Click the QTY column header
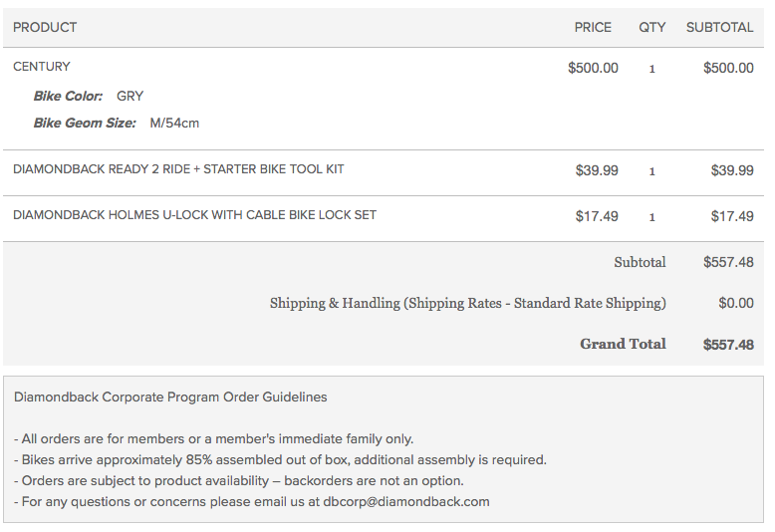The height and width of the screenshot is (532, 775). (x=652, y=27)
